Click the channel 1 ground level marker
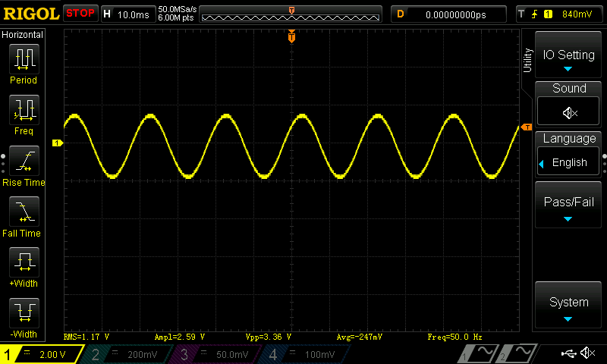 [x=58, y=143]
